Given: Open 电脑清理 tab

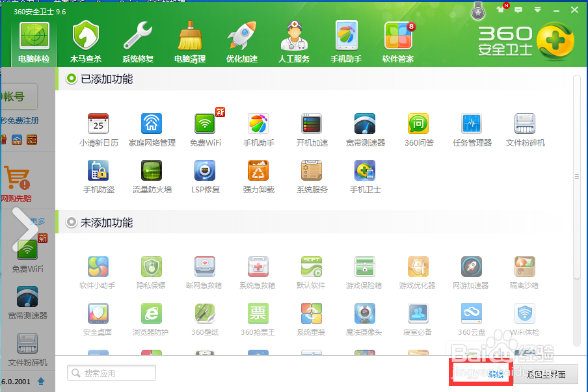Looking at the screenshot, I should (x=190, y=42).
